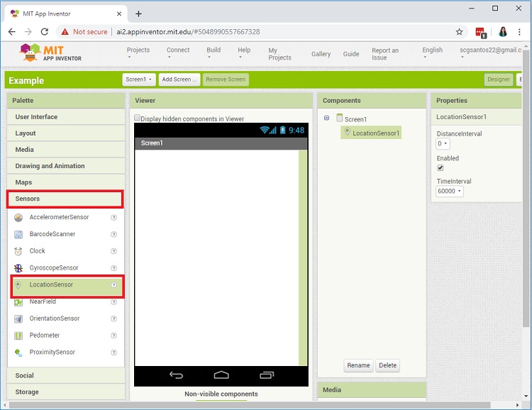Reload the page in the browser
This screenshot has height=410, width=532.
45,32
